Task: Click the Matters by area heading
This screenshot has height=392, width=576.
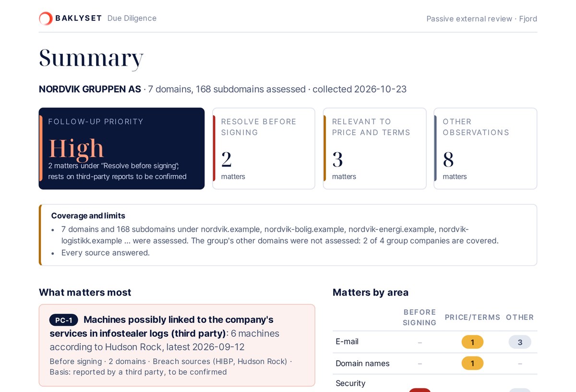Action: (x=371, y=292)
